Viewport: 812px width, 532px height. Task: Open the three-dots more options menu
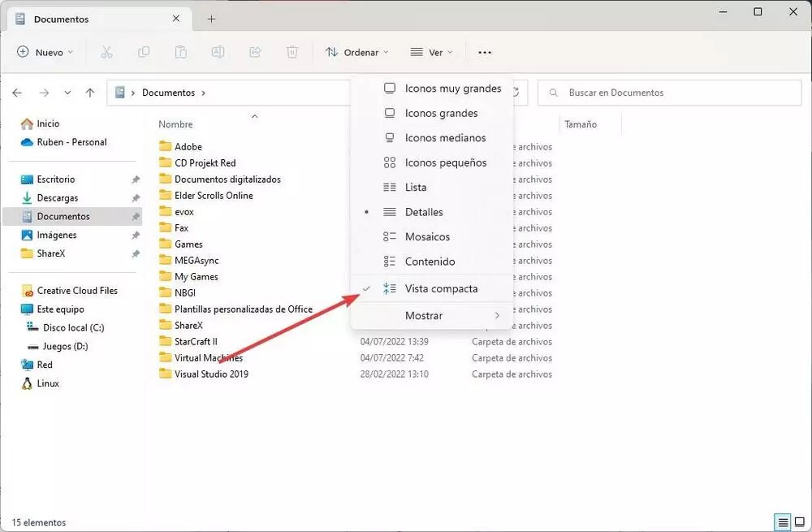click(485, 52)
